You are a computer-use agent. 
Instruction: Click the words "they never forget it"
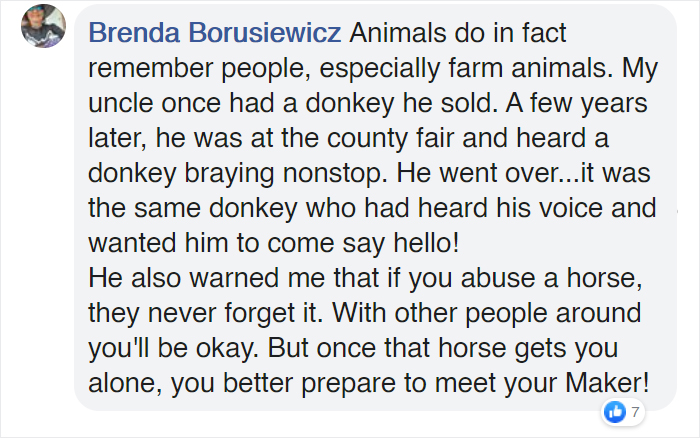203,313
